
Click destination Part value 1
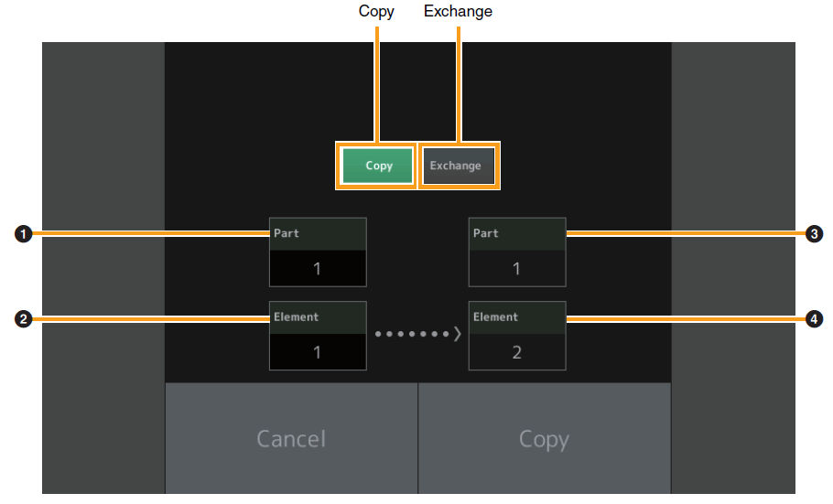point(517,269)
